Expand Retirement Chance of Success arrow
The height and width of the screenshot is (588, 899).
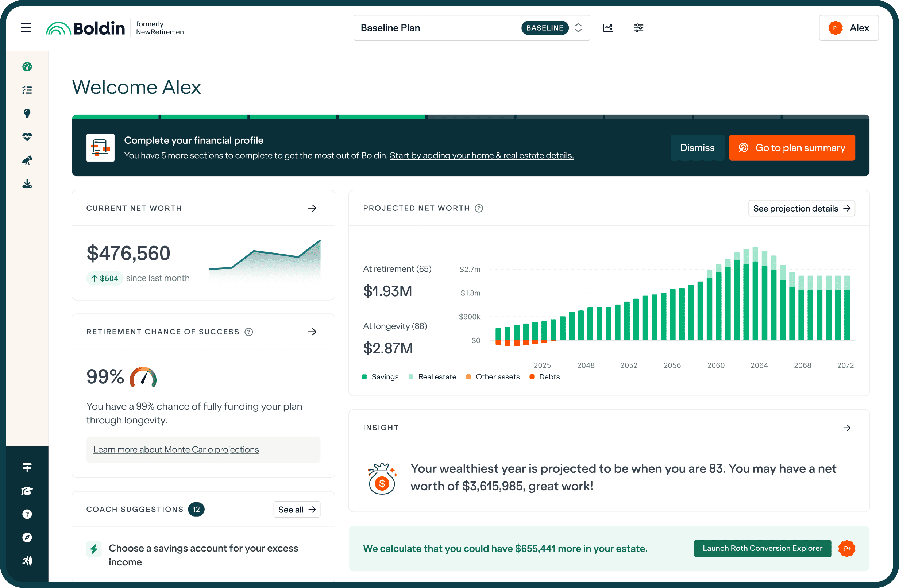(312, 332)
